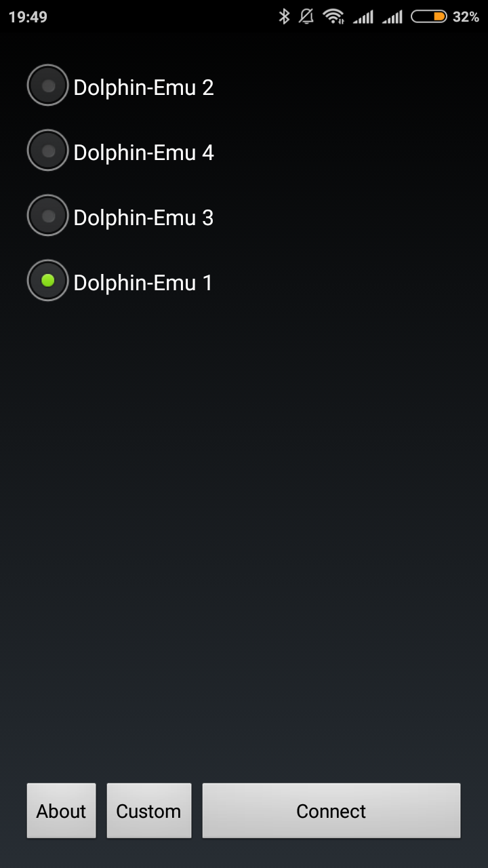Tap the "Dolphin-Emu 1" text label

pos(143,283)
